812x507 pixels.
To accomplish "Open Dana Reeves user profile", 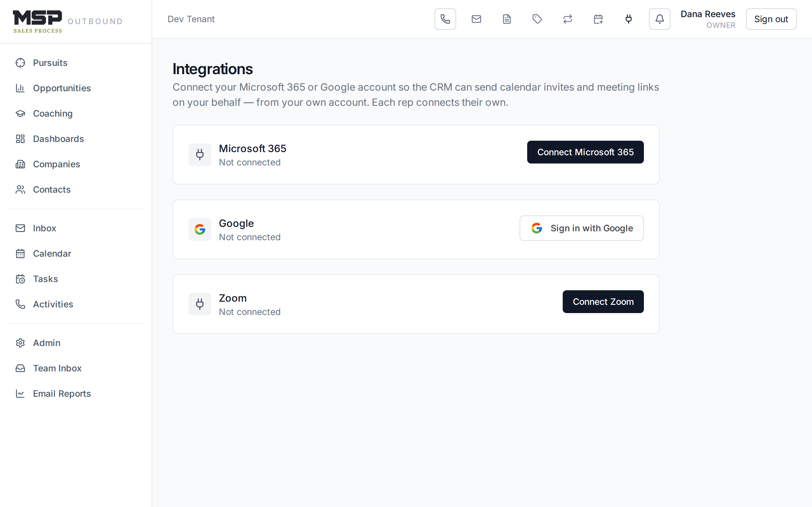I will pos(708,19).
